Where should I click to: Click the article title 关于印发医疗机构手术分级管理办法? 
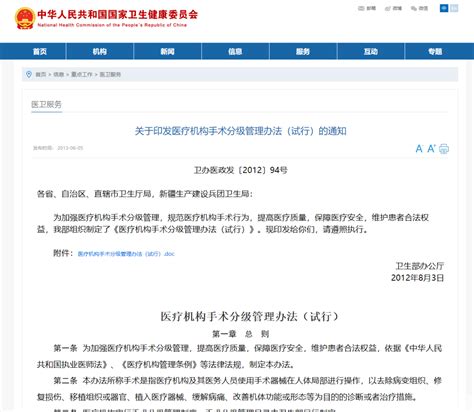(x=240, y=131)
